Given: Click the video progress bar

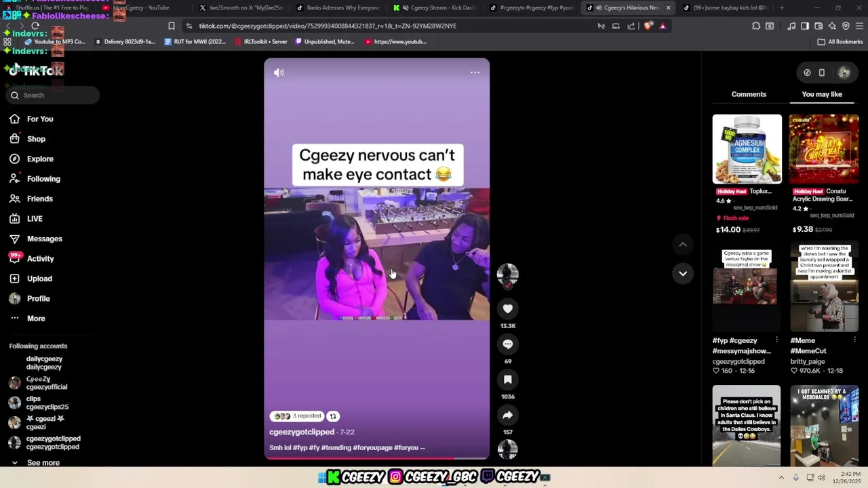Looking at the screenshot, I should [x=376, y=459].
